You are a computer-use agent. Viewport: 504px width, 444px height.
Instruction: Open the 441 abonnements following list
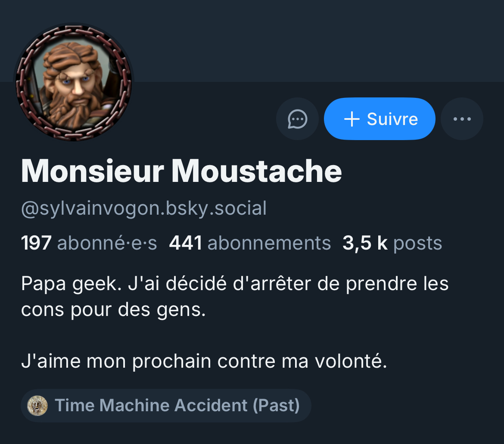250,243
